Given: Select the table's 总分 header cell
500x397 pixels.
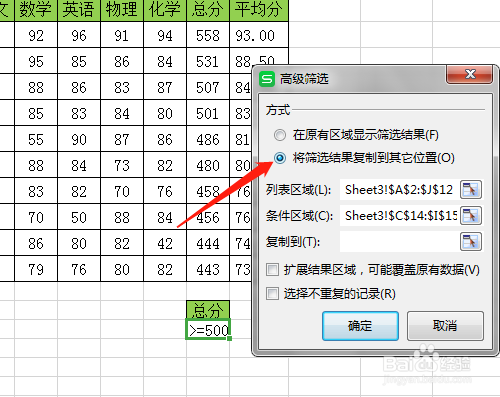Looking at the screenshot, I should click(208, 10).
